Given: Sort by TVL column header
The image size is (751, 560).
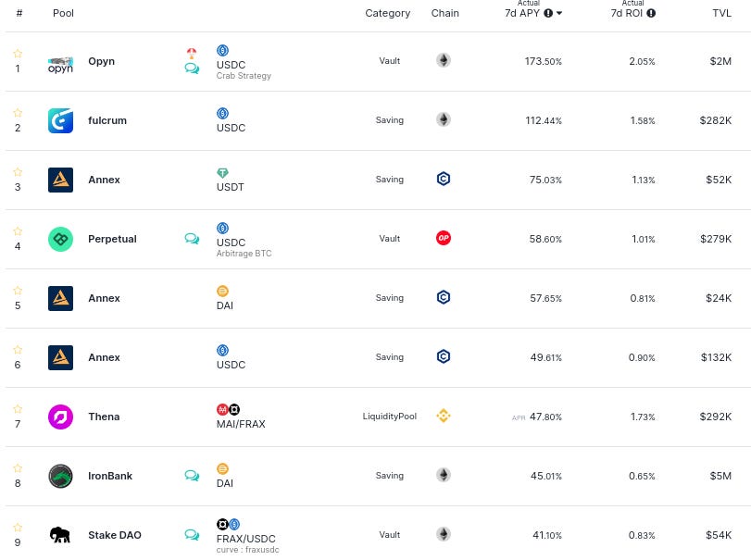Looking at the screenshot, I should 721,13.
